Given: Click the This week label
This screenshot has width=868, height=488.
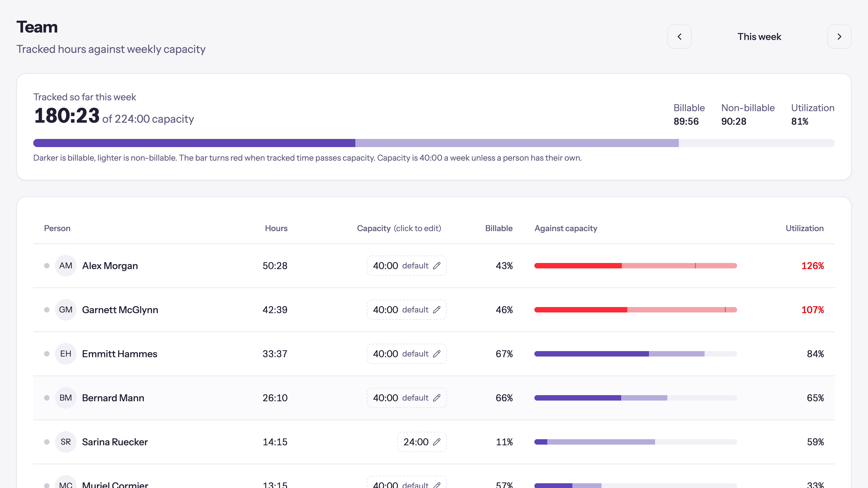Looking at the screenshot, I should coord(759,37).
